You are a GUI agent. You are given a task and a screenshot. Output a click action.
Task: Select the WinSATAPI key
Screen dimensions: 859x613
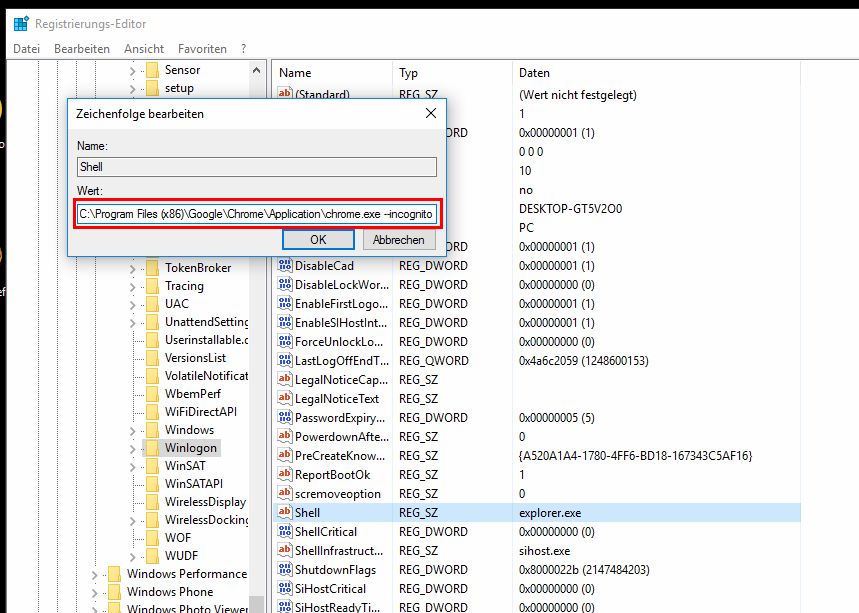coord(194,484)
